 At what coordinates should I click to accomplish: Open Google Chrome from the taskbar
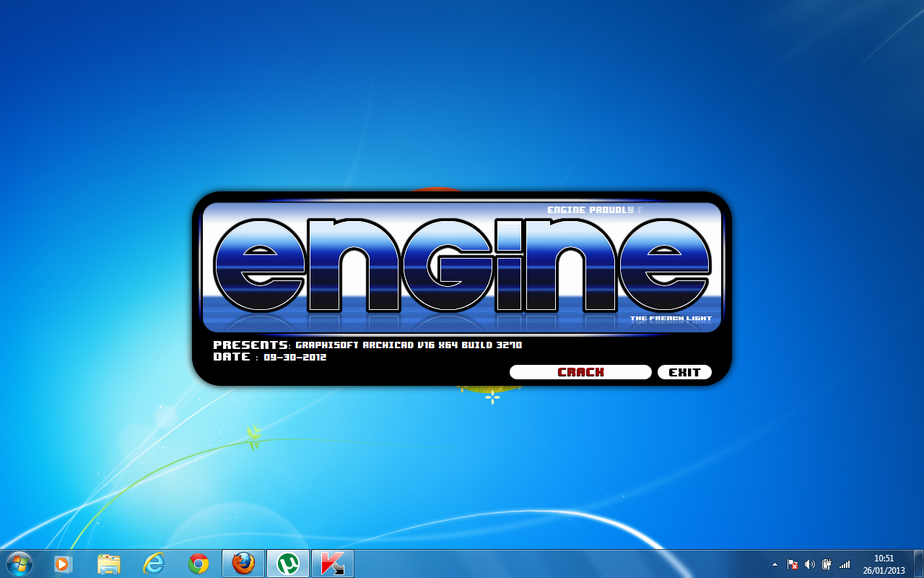tap(199, 564)
